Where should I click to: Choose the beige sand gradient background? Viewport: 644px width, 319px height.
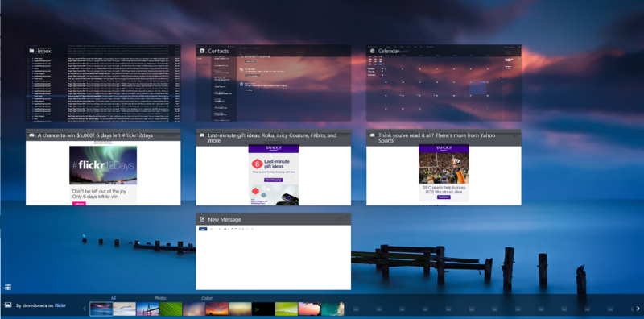(240, 309)
